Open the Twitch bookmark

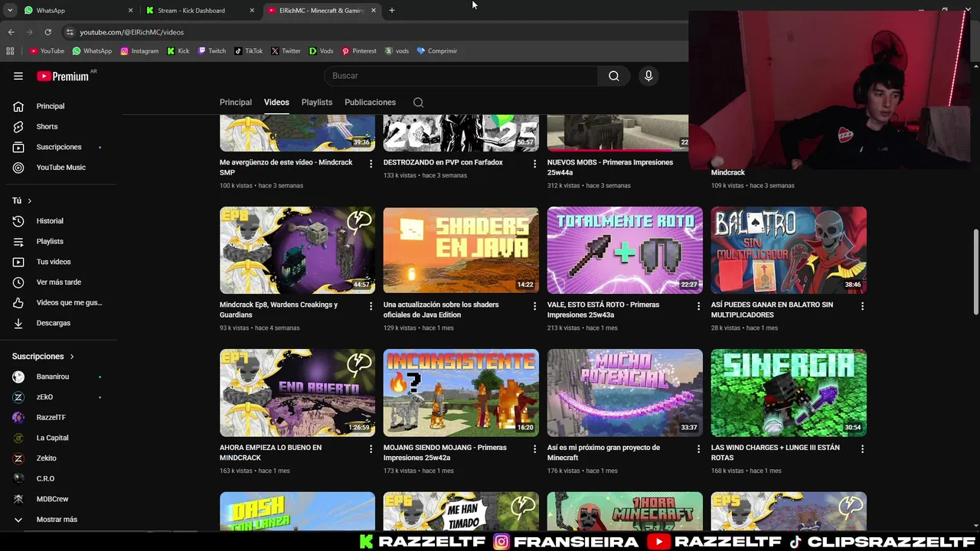[212, 51]
